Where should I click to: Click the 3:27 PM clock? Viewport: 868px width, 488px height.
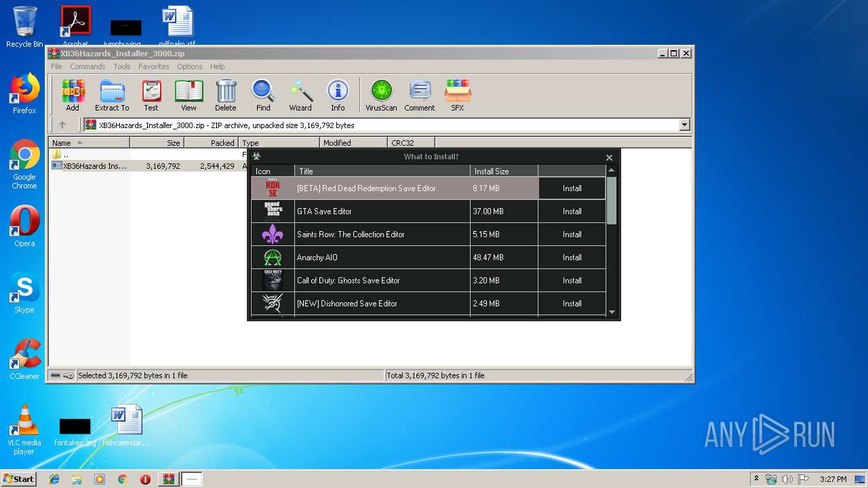[x=833, y=479]
